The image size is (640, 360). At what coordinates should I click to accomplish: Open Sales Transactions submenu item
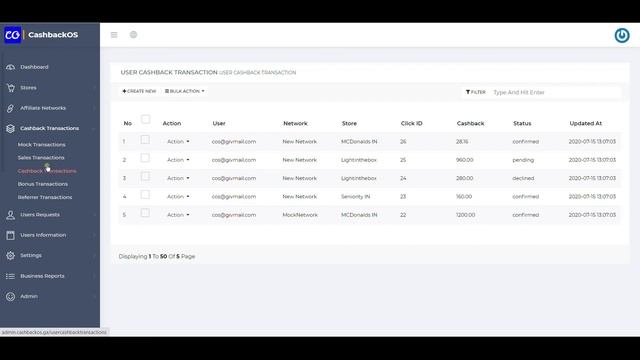41,158
